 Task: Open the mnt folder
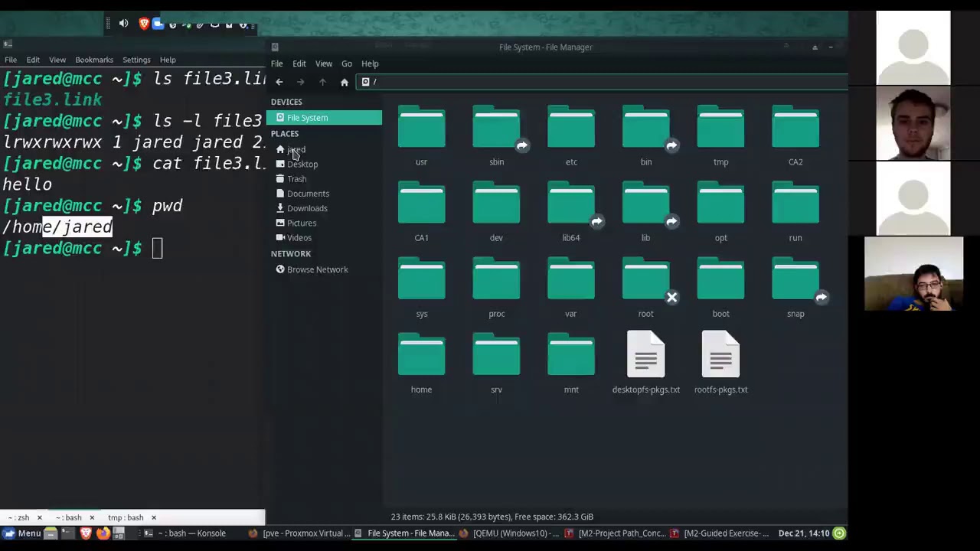pos(571,363)
